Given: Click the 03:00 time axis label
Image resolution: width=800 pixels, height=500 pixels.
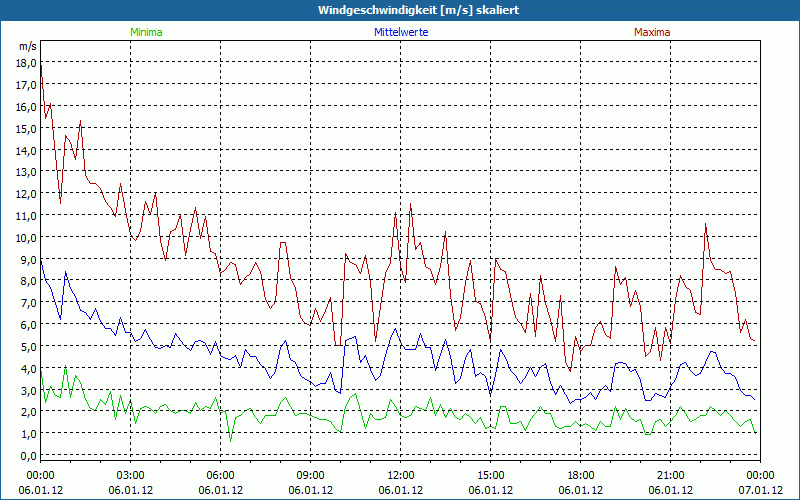Looking at the screenshot, I should [x=131, y=476].
